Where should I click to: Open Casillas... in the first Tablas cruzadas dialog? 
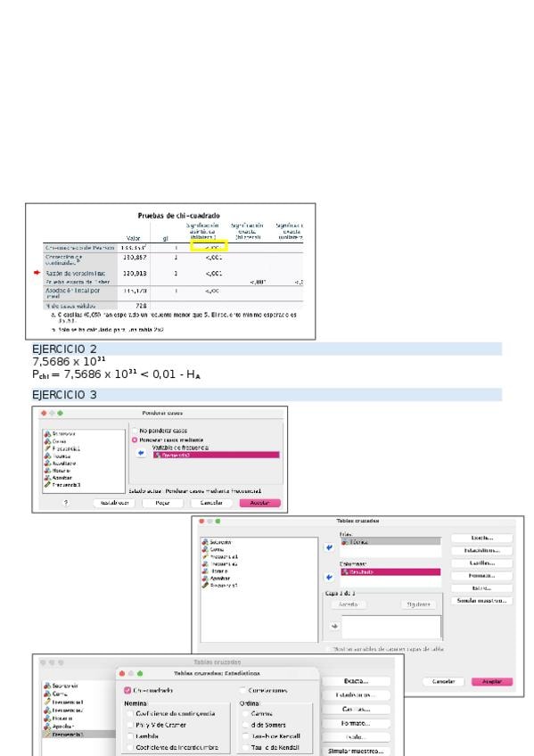(x=482, y=563)
